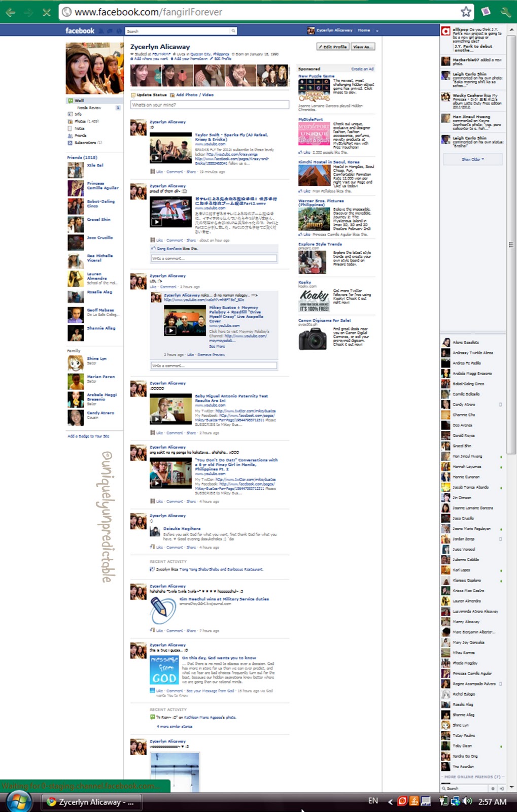517x812 pixels.
Task: Open Taylor Swift Sparks Fly link title
Action: tap(231, 137)
